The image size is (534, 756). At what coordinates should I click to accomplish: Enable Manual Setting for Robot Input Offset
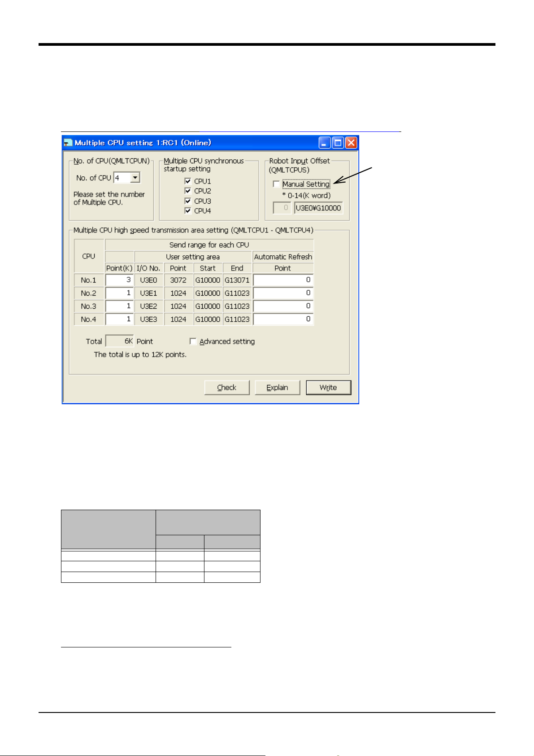pyautogui.click(x=276, y=184)
